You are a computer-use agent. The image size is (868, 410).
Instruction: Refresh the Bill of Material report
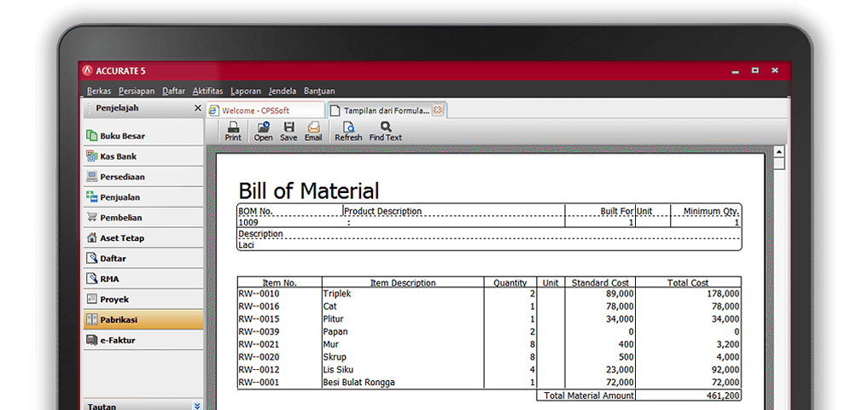348,131
